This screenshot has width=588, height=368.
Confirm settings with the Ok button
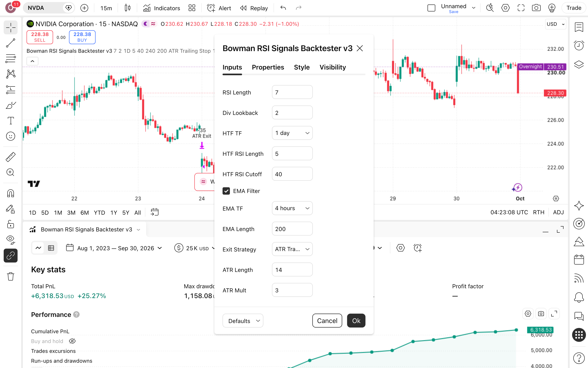[356, 321]
